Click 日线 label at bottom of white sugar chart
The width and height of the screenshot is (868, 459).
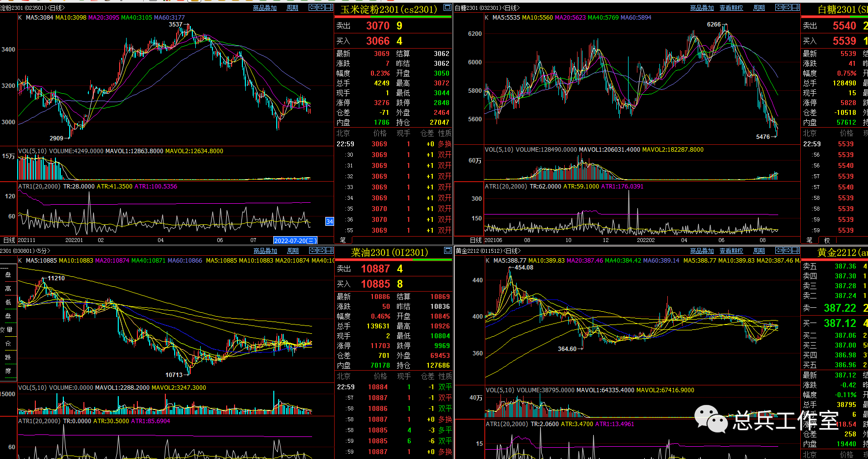pos(476,240)
